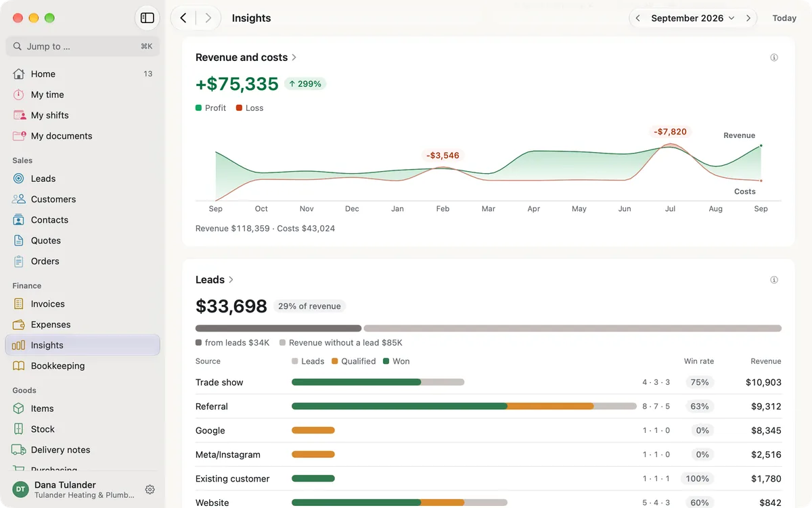Select the Referral source row
The width and height of the screenshot is (812, 508).
click(x=489, y=407)
